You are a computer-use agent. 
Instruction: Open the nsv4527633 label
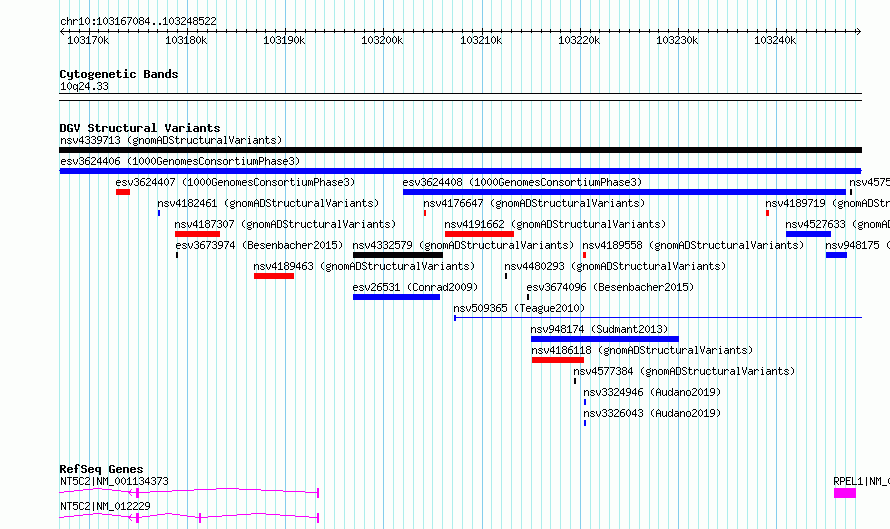[838, 224]
